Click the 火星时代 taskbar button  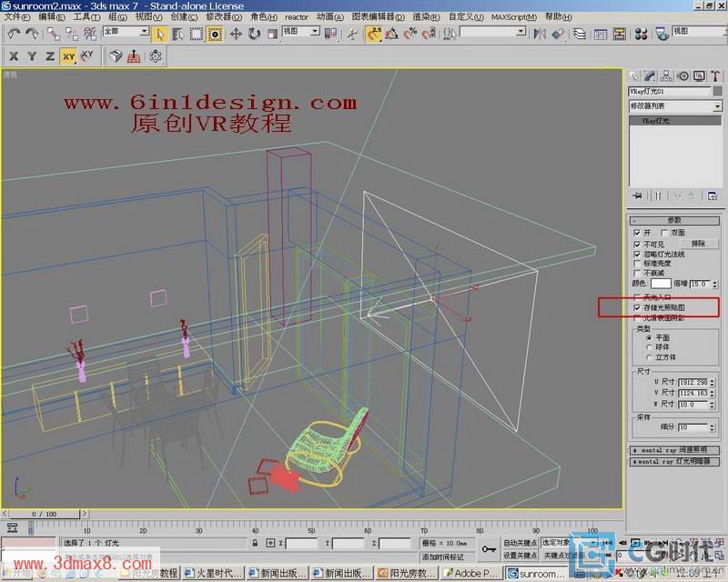pos(214,574)
